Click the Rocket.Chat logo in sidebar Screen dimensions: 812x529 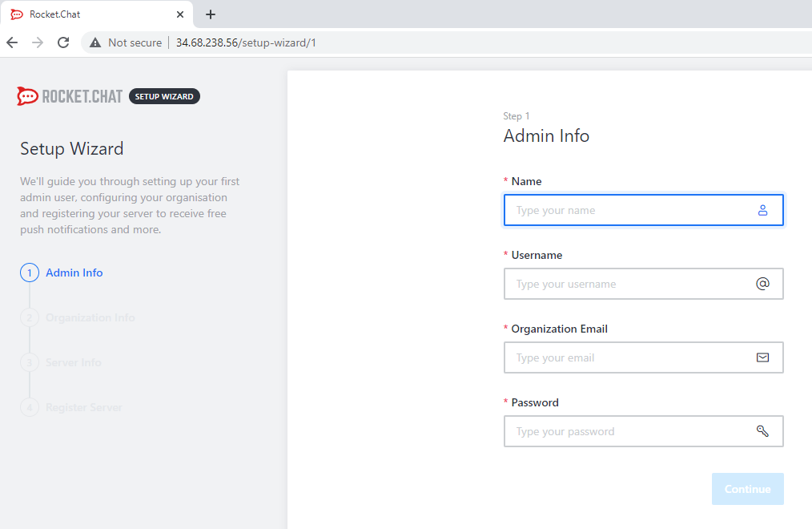70,96
